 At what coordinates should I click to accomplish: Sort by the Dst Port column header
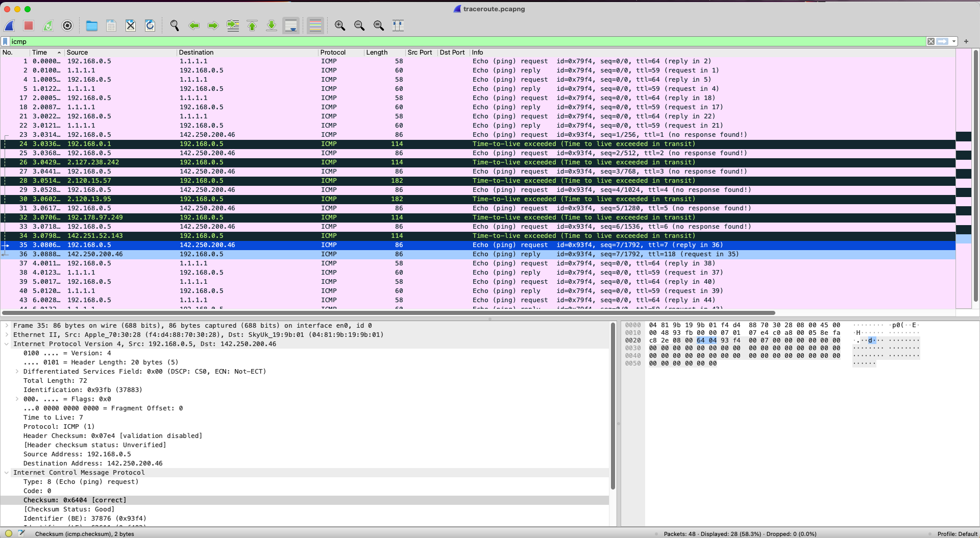tap(454, 52)
